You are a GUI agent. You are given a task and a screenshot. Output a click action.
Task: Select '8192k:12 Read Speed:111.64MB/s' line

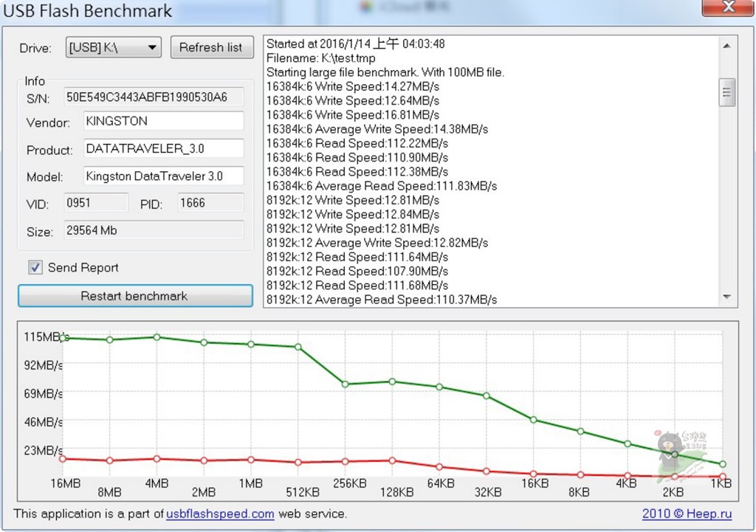357,258
